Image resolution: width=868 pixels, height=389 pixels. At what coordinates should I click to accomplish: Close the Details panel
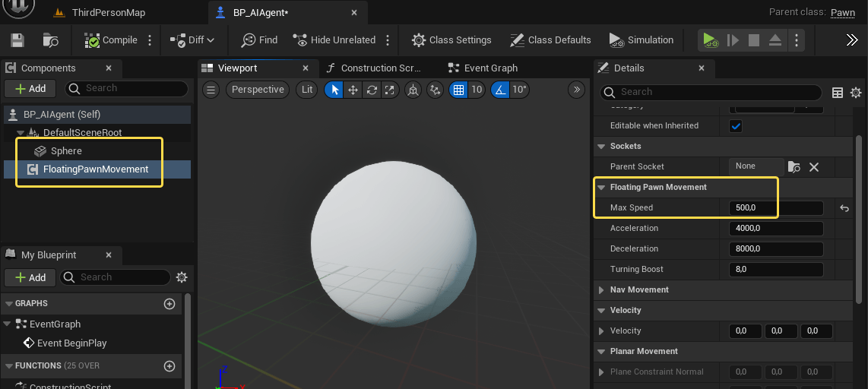[x=702, y=68]
